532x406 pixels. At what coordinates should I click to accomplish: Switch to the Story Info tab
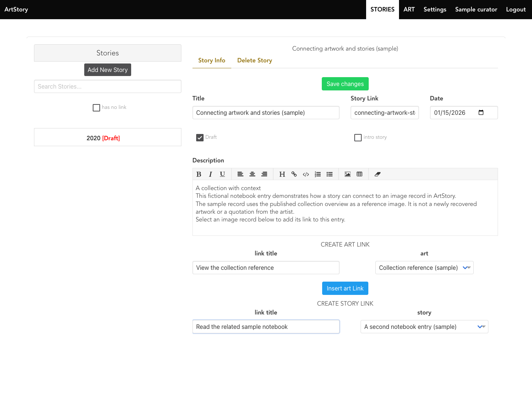(x=212, y=61)
